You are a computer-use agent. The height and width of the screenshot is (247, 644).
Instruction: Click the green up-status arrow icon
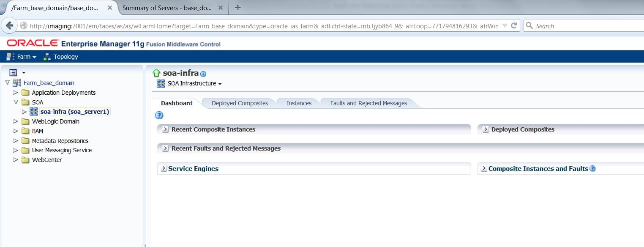point(156,73)
